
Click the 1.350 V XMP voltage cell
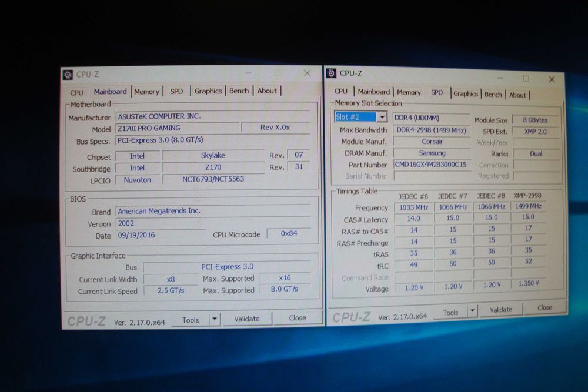pyautogui.click(x=529, y=284)
